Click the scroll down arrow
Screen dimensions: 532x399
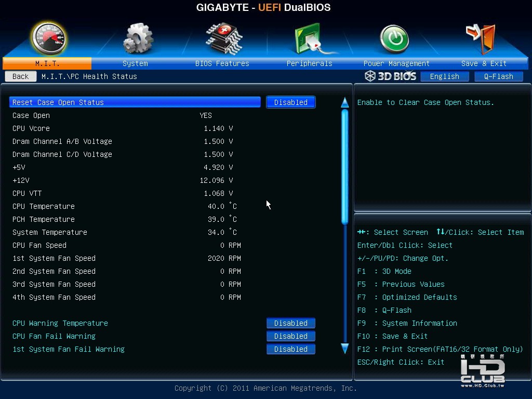coord(345,349)
